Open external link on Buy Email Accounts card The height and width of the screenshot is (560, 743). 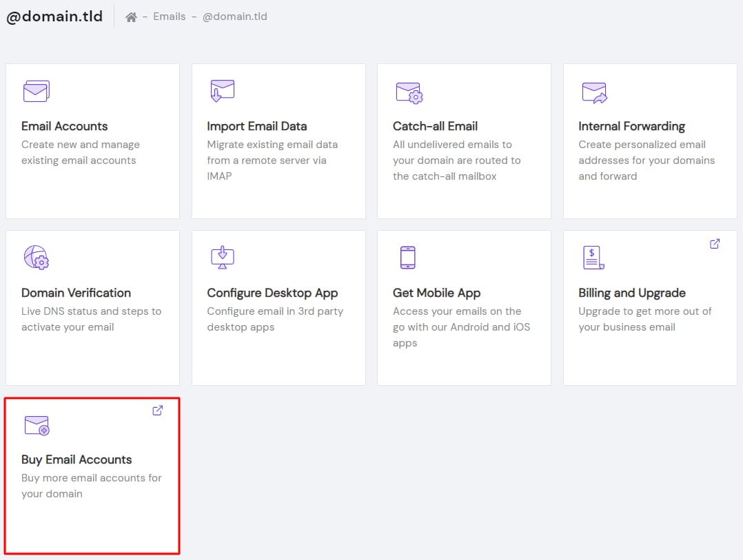click(x=157, y=410)
